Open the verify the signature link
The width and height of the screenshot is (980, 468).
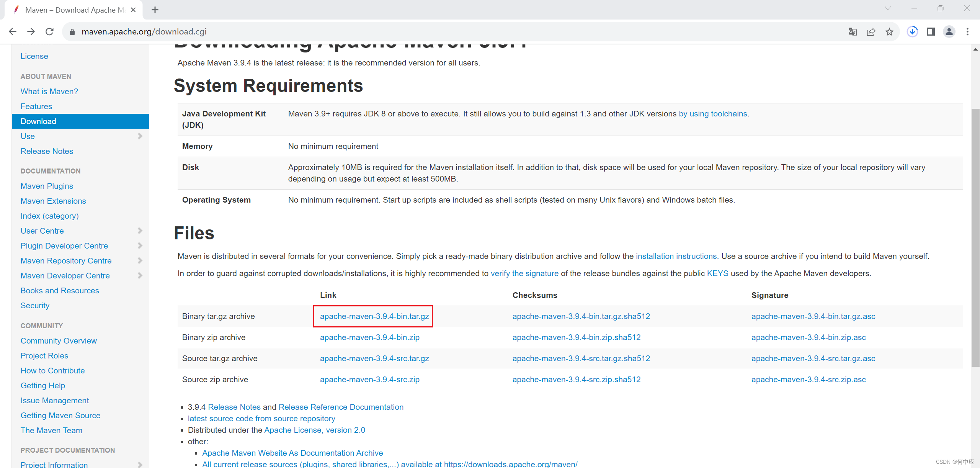pyautogui.click(x=524, y=273)
